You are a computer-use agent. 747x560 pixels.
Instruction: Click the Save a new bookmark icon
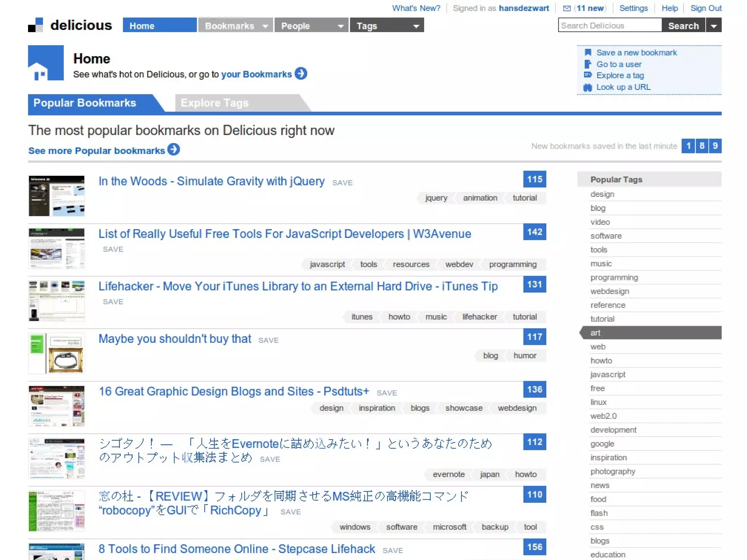[x=588, y=53]
